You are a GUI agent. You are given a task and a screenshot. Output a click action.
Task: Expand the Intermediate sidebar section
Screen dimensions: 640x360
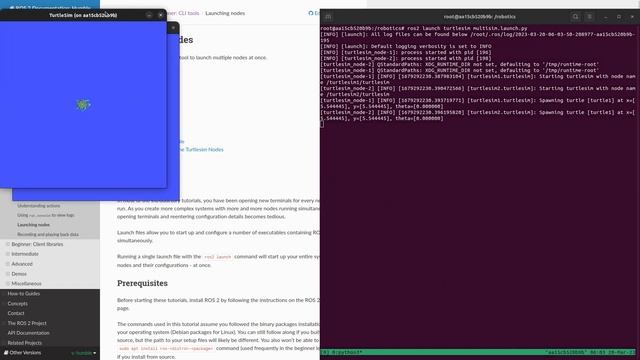8,254
